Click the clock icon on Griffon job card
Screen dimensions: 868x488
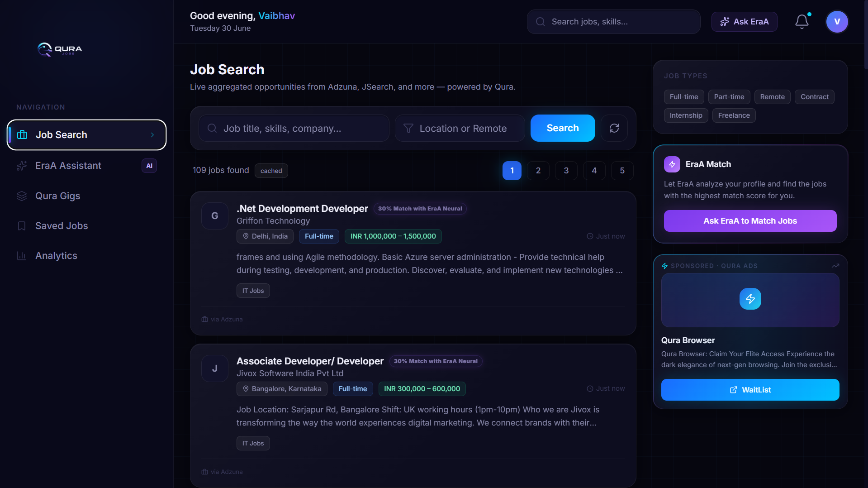point(590,236)
